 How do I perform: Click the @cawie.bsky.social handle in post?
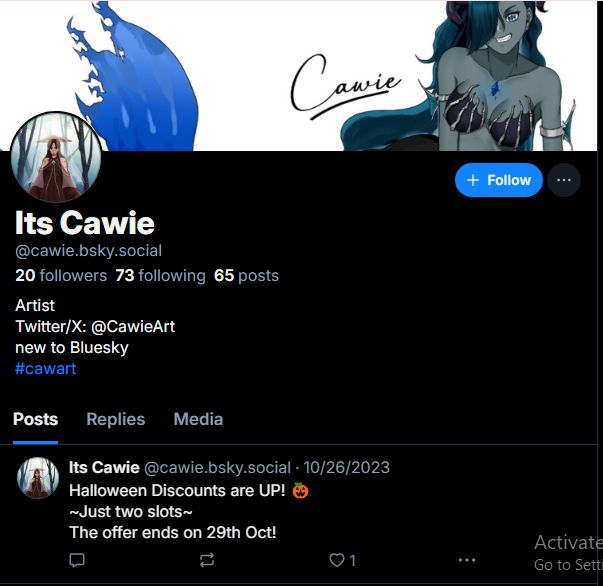point(217,468)
